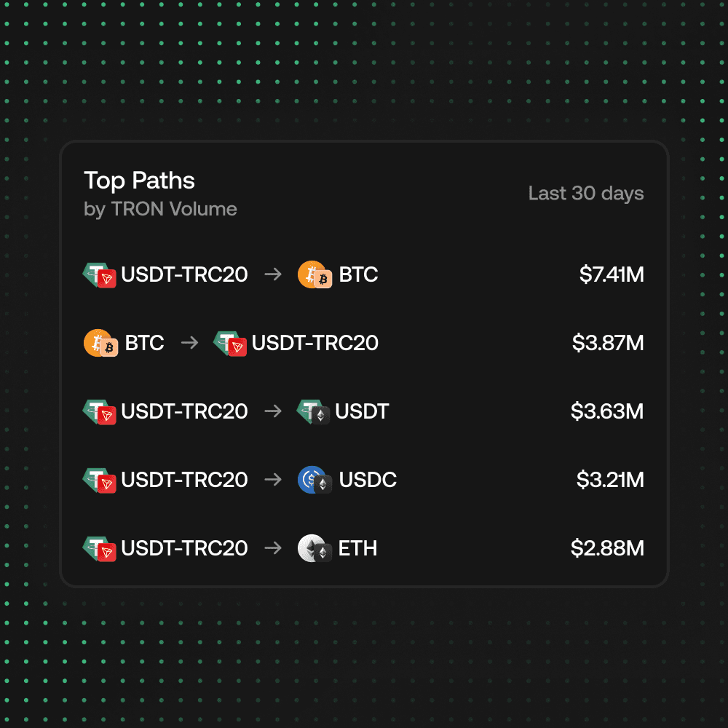Click USDT-TRC20 icon in second row
This screenshot has height=728, width=728.
coord(230,343)
